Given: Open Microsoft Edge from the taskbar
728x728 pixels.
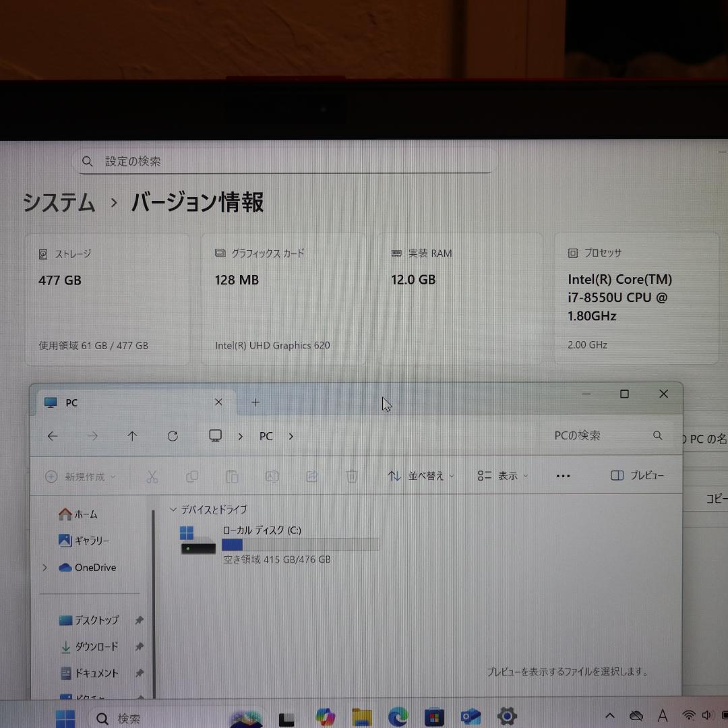Looking at the screenshot, I should tap(398, 717).
